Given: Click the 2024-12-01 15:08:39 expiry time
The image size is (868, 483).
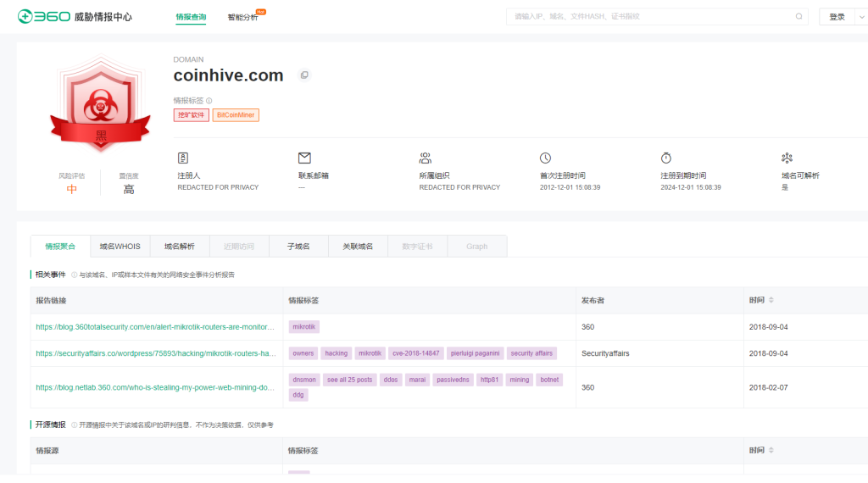Looking at the screenshot, I should (691, 187).
